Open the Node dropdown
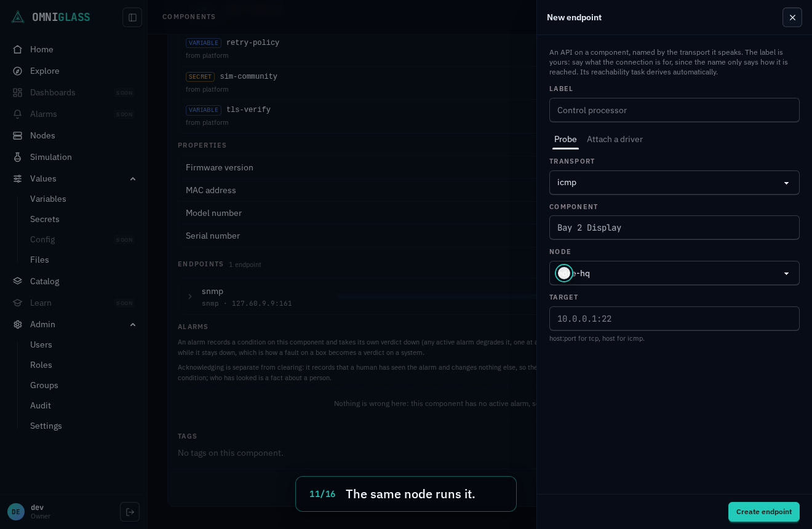 coord(674,273)
